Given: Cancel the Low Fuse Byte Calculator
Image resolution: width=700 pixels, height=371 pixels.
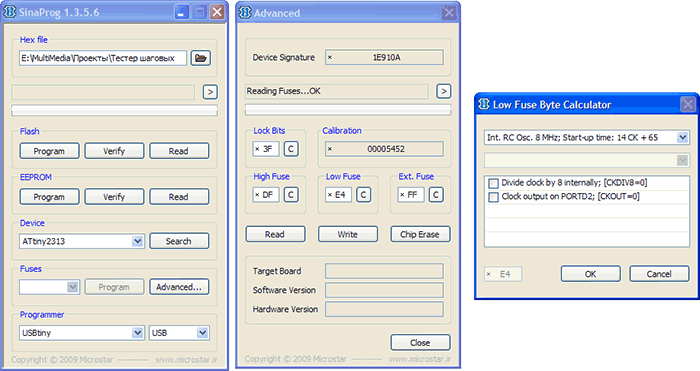Looking at the screenshot, I should pyautogui.click(x=659, y=274).
